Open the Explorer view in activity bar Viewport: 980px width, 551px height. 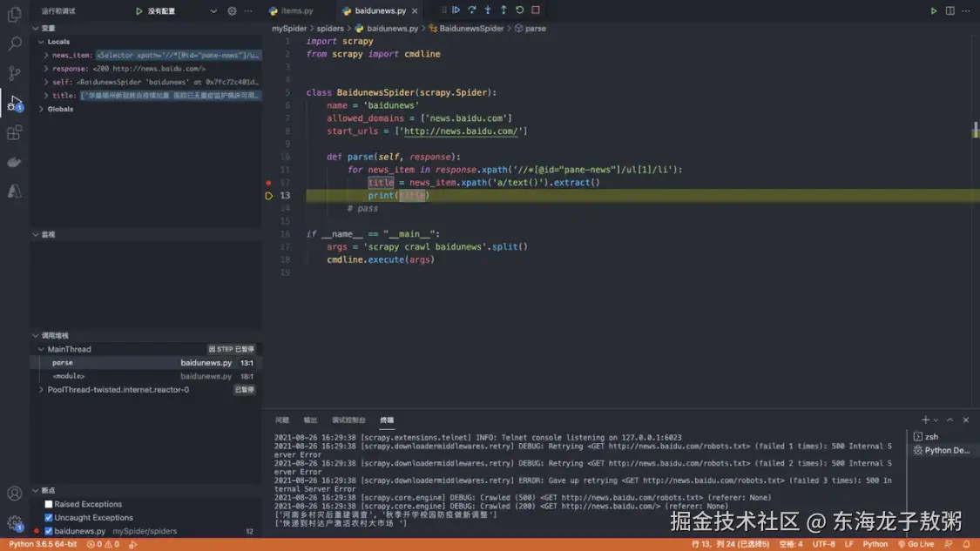click(15, 14)
